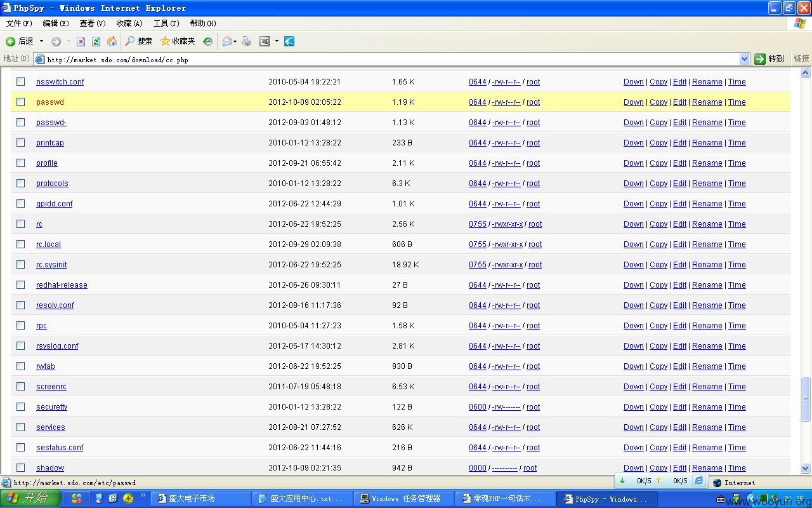
Task: Open the 帮助(H) menu
Action: click(x=203, y=23)
